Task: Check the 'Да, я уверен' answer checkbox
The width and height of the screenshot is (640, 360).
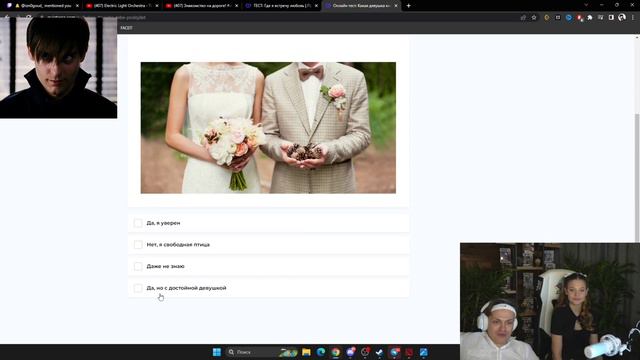Action: click(x=138, y=223)
